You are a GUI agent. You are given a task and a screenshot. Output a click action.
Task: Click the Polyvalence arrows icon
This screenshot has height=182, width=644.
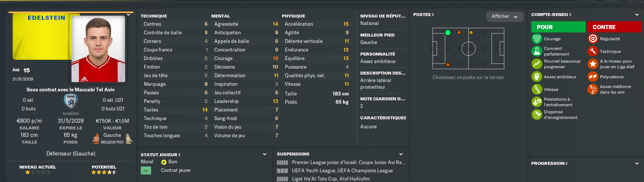(x=593, y=77)
